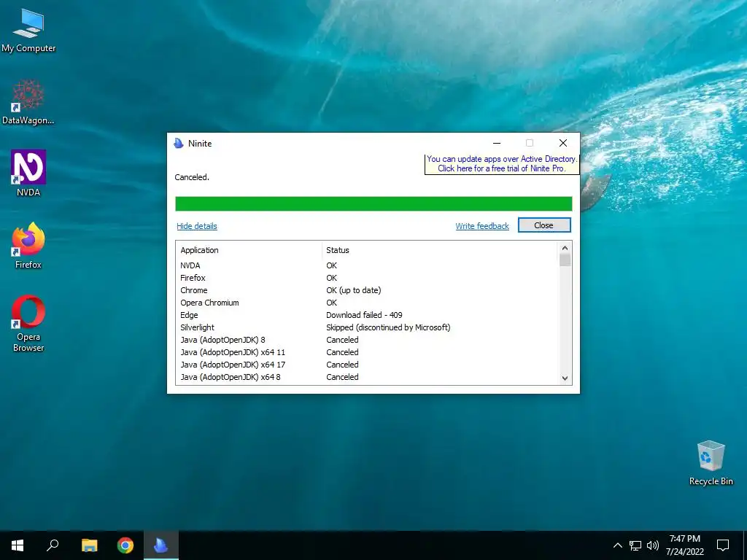Select the Firefox desktop shortcut
Image resolution: width=747 pixels, height=560 pixels.
coord(28,246)
